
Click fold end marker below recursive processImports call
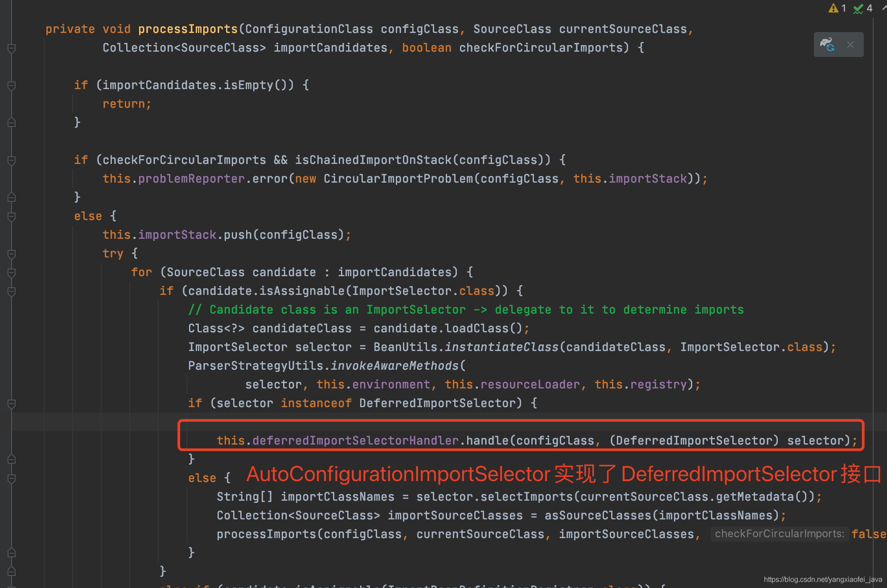[12, 553]
